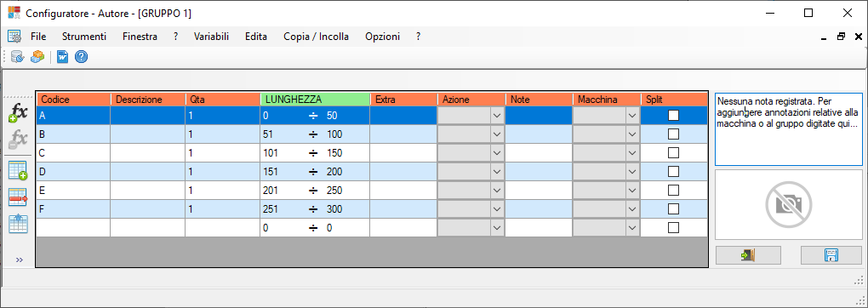The image size is (868, 308).
Task: Expand the Macchina dropdown in row D
Action: point(631,172)
